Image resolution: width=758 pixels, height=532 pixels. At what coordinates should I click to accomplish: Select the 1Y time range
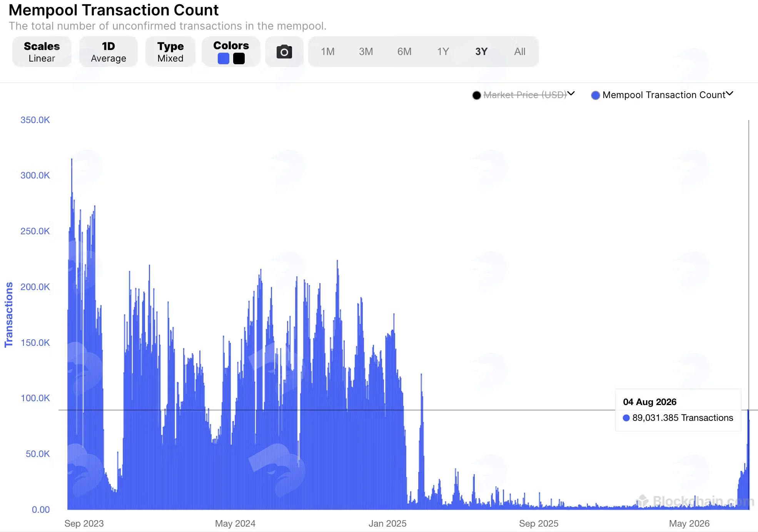443,52
